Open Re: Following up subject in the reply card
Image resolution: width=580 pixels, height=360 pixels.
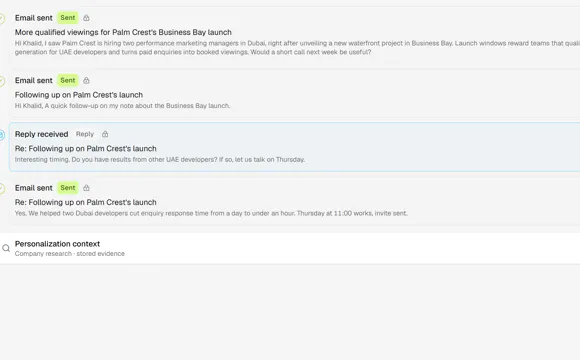tap(85, 149)
